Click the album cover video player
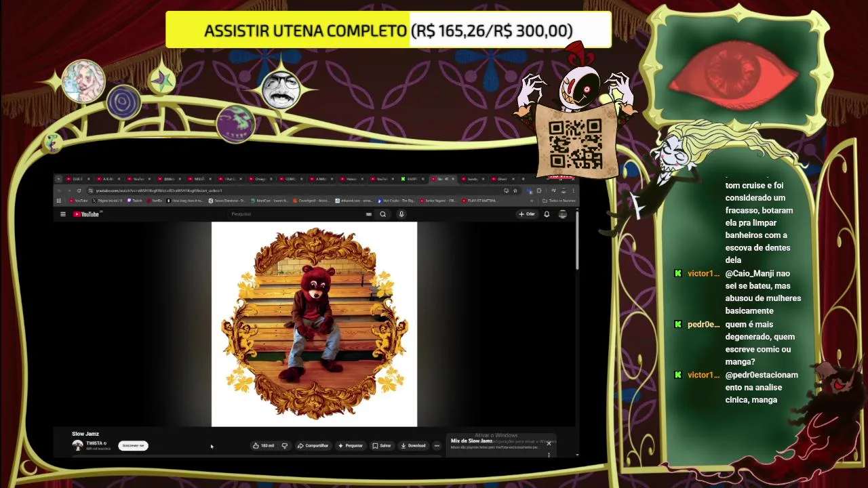Screen dimensions: 868x488 point(314,324)
